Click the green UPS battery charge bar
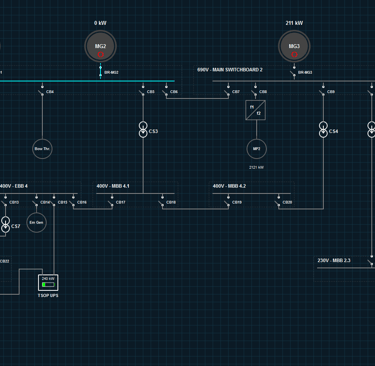This screenshot has height=366, width=375. click(48, 285)
